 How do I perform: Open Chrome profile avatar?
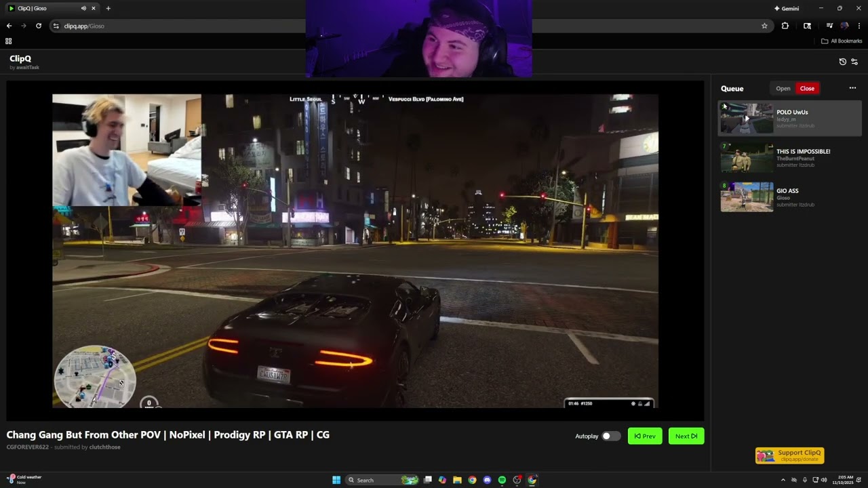click(x=844, y=26)
